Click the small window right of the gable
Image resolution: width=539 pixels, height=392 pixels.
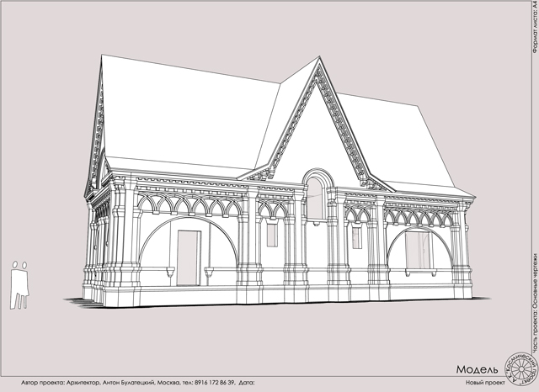[357, 237]
